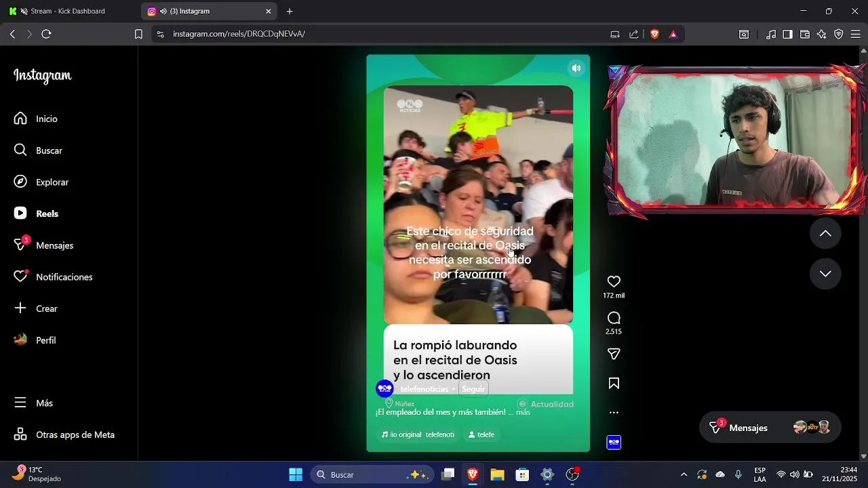868x488 pixels.
Task: Click the 172 mil likes count
Action: click(614, 296)
